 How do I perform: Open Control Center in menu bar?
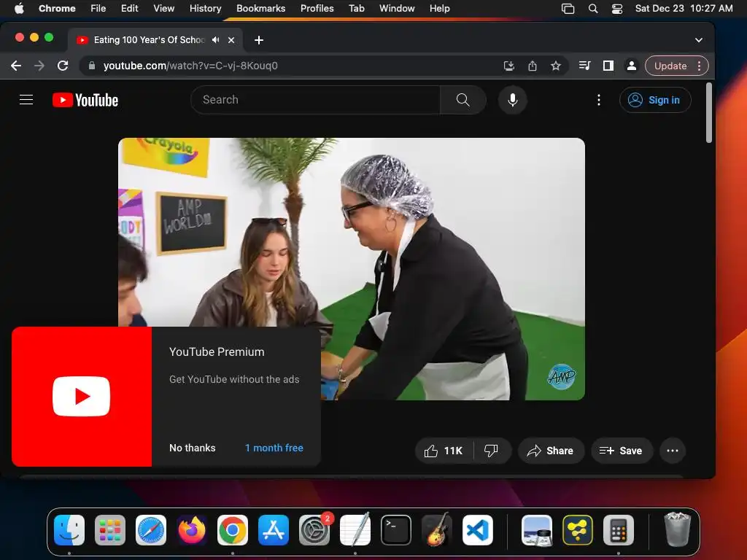click(x=617, y=9)
